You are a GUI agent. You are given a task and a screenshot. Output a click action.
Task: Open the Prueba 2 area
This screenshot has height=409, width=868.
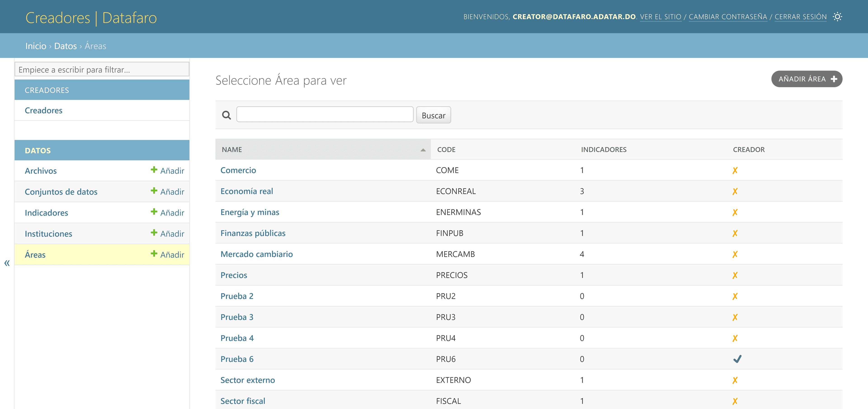pos(236,296)
